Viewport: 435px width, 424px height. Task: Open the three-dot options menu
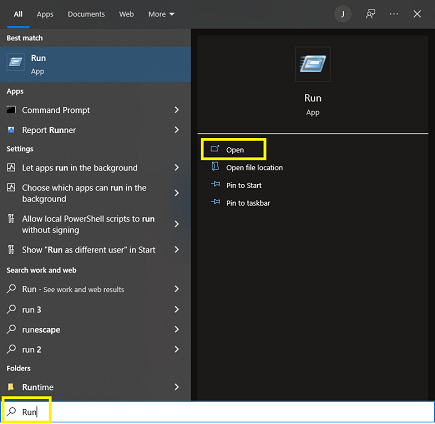[x=394, y=14]
